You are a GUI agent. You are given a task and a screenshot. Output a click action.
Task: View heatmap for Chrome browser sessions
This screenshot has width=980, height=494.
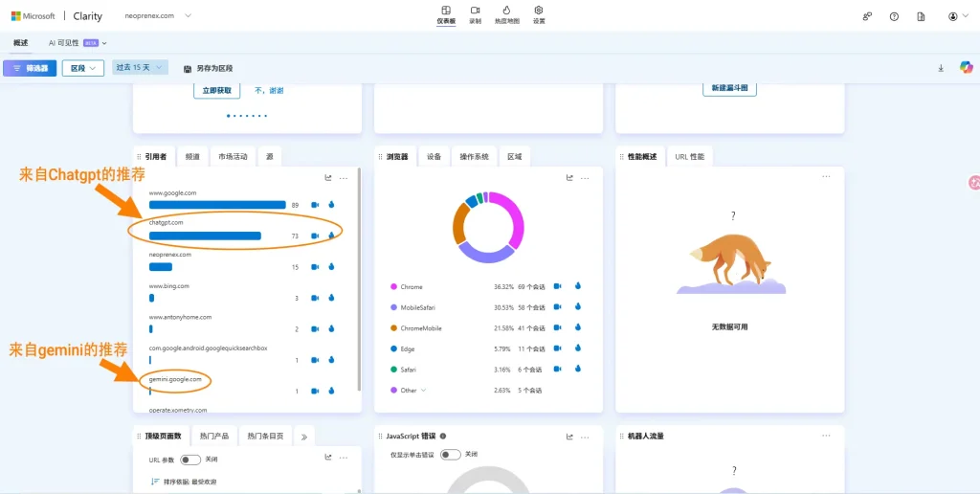pyautogui.click(x=578, y=286)
